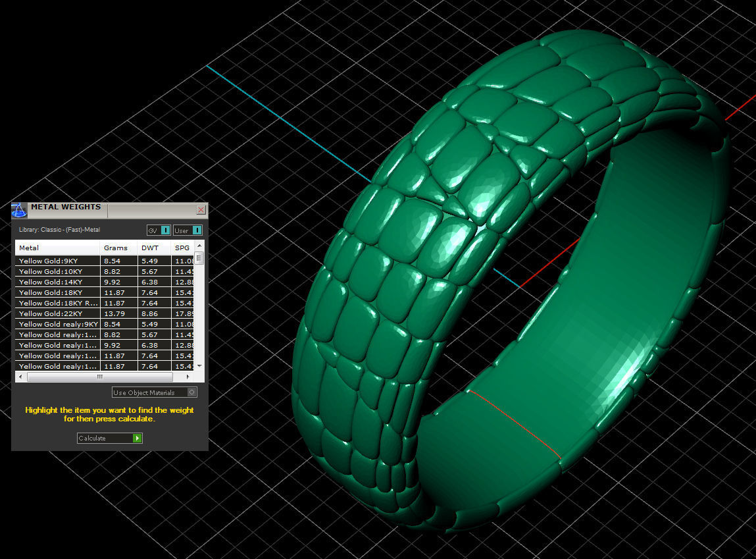Image resolution: width=756 pixels, height=559 pixels.
Task: Select the Yellow Gold:14KY row
Action: click(105, 282)
